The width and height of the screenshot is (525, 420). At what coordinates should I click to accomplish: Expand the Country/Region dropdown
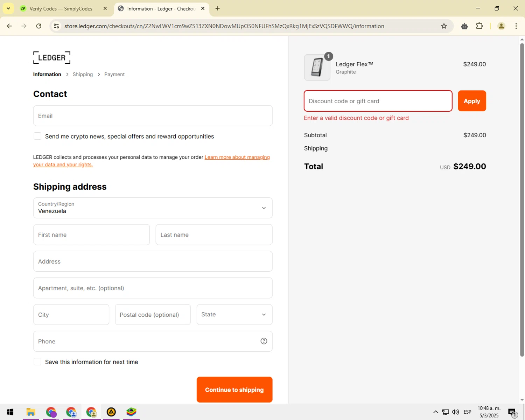[x=153, y=208]
